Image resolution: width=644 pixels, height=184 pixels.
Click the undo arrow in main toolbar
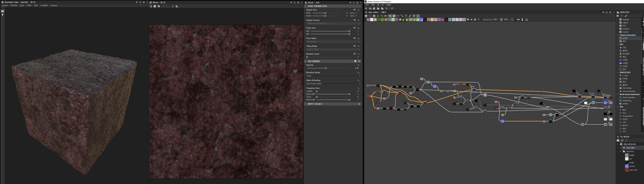pos(386,8)
